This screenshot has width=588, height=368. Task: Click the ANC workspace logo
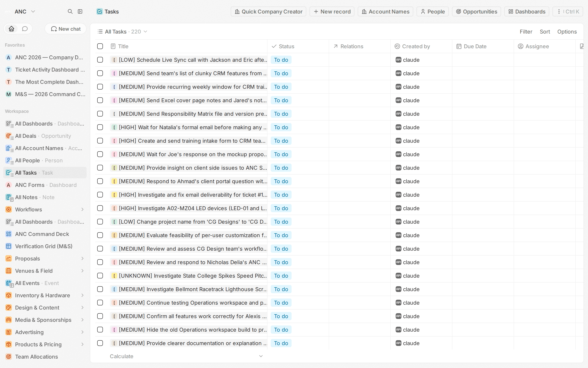(x=8, y=11)
